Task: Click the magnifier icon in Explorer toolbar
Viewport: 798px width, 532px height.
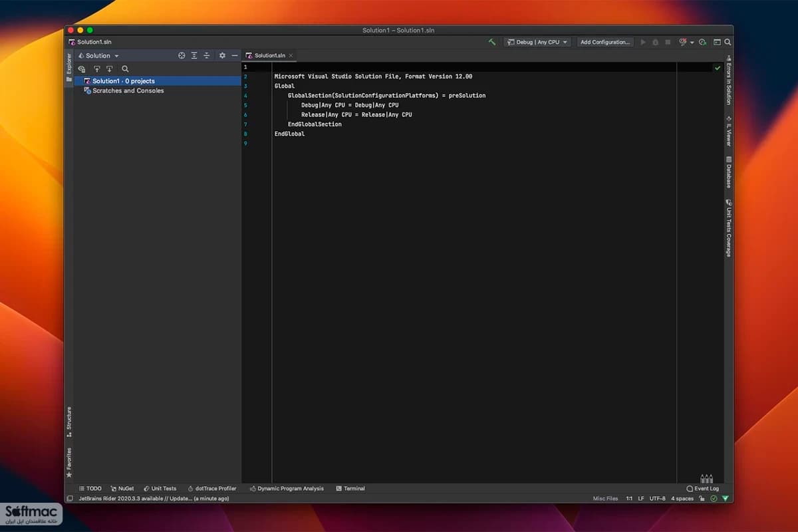Action: 125,69
